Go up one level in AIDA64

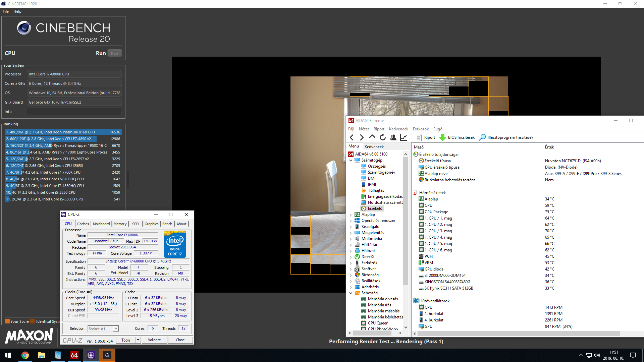pyautogui.click(x=372, y=137)
